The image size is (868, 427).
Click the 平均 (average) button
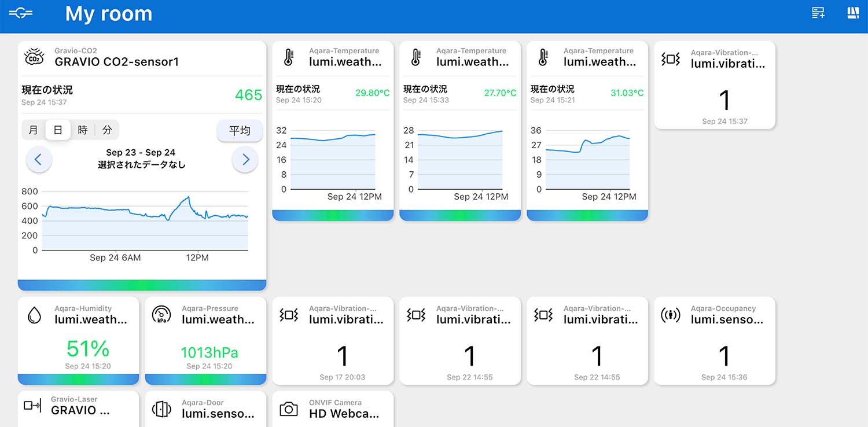[240, 130]
